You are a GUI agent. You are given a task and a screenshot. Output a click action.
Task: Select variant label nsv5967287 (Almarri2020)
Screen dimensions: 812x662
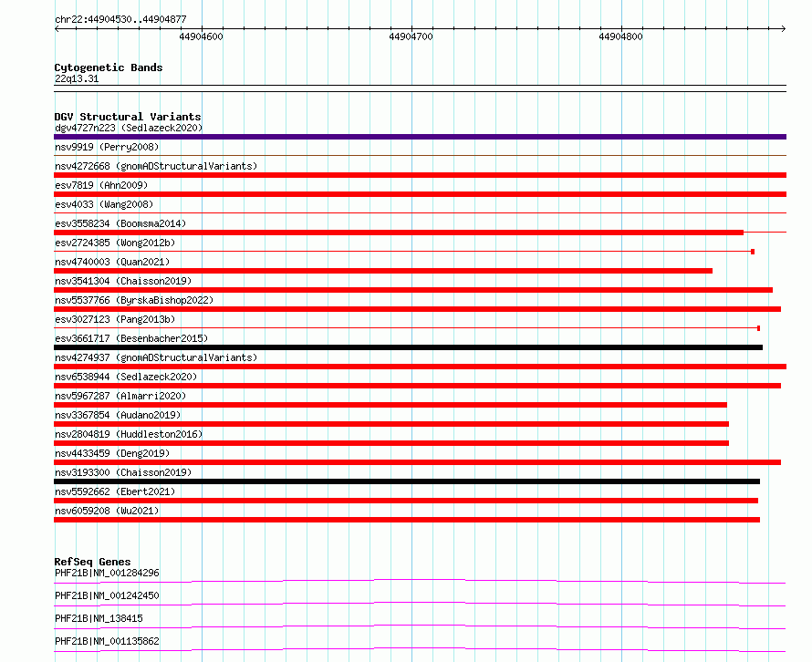(x=120, y=396)
